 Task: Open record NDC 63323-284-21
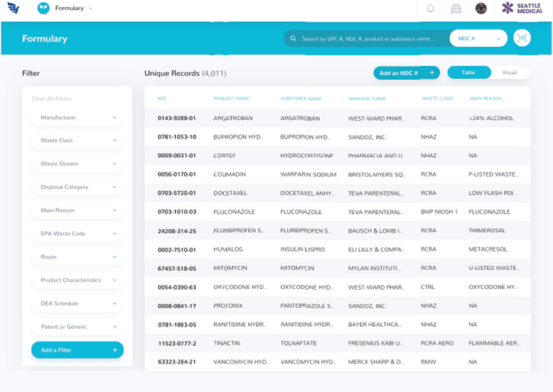(177, 362)
